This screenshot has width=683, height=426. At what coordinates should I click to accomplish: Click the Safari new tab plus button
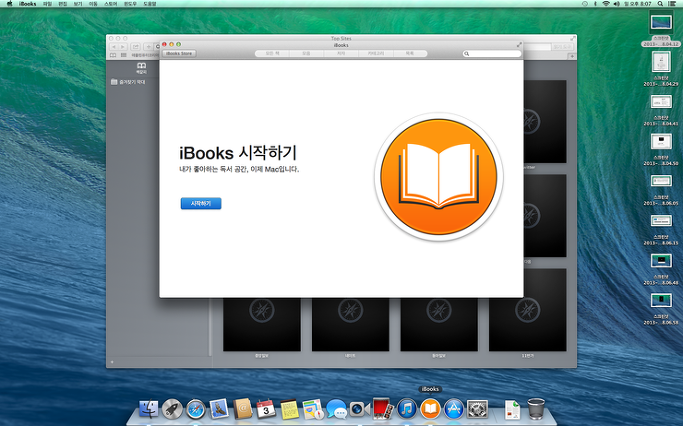[x=572, y=56]
